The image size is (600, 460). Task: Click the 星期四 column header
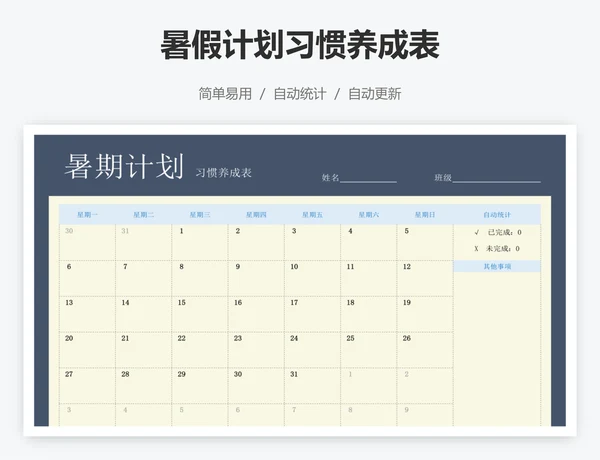tap(256, 215)
